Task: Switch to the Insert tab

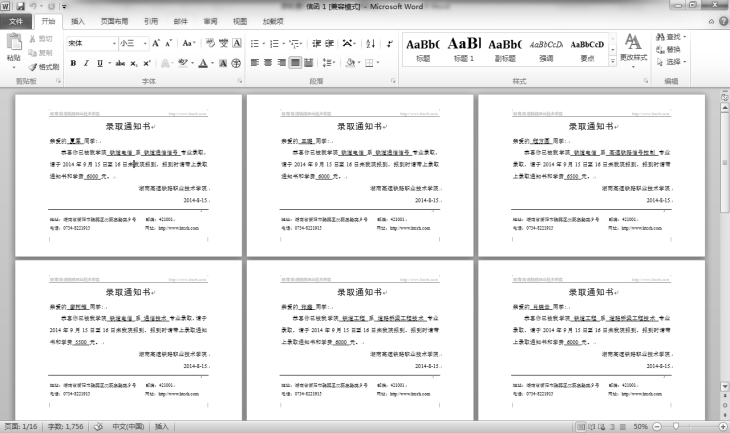Action: click(78, 21)
